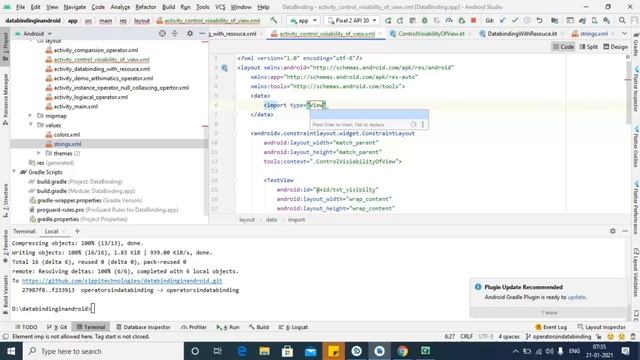This screenshot has height=360, width=640.
Task: Hide the Project panel with minus icon
Action: [202, 33]
